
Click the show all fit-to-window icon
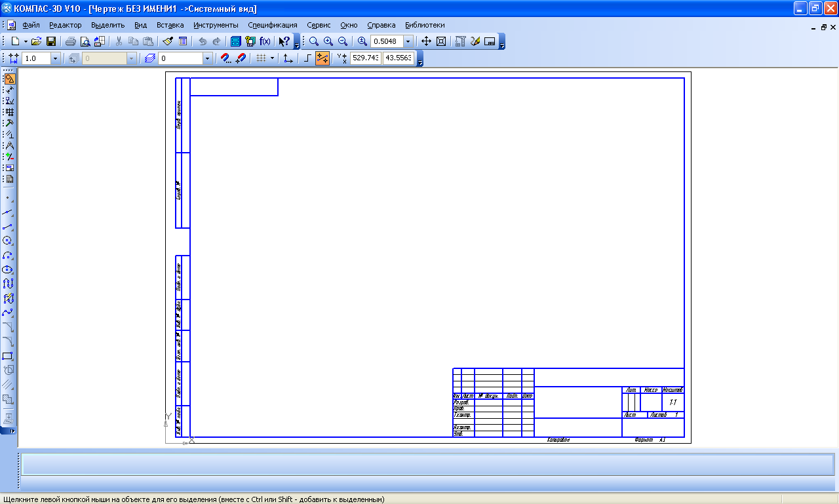point(441,41)
